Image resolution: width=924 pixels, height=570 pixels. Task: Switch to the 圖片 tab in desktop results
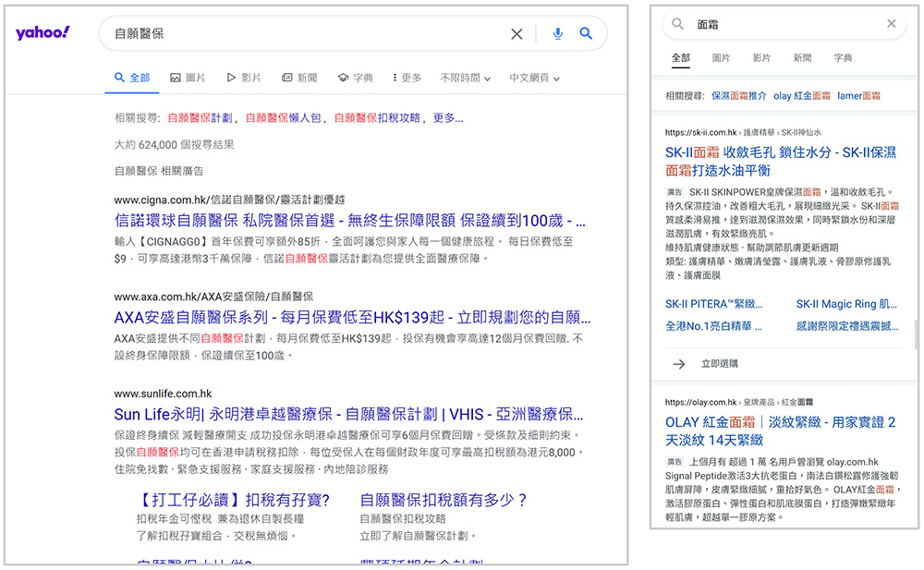188,78
